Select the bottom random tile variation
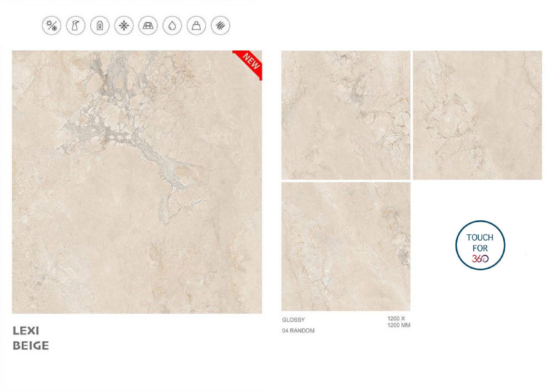This screenshot has height=392, width=549. [346, 246]
